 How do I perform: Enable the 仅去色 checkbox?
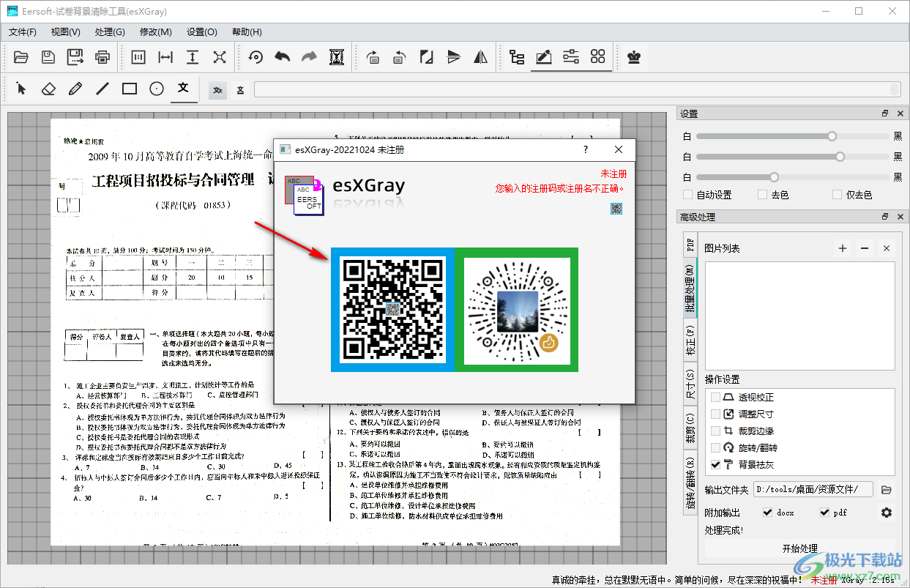(x=838, y=195)
